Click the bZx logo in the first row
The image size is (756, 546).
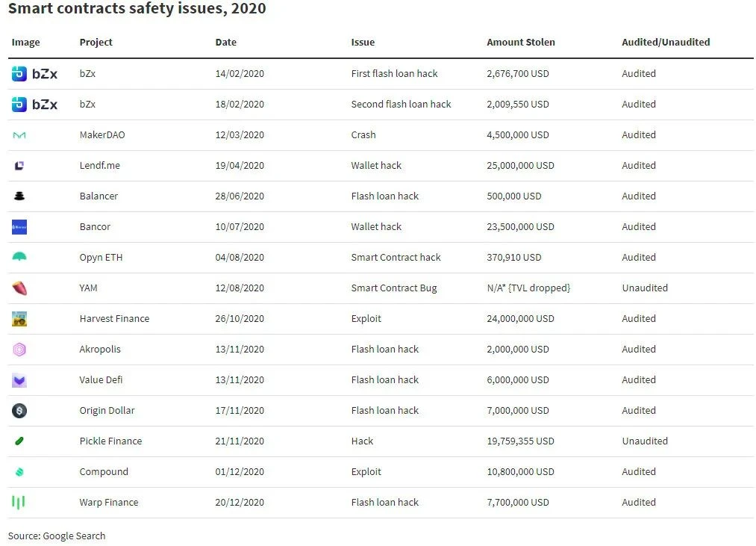34,74
